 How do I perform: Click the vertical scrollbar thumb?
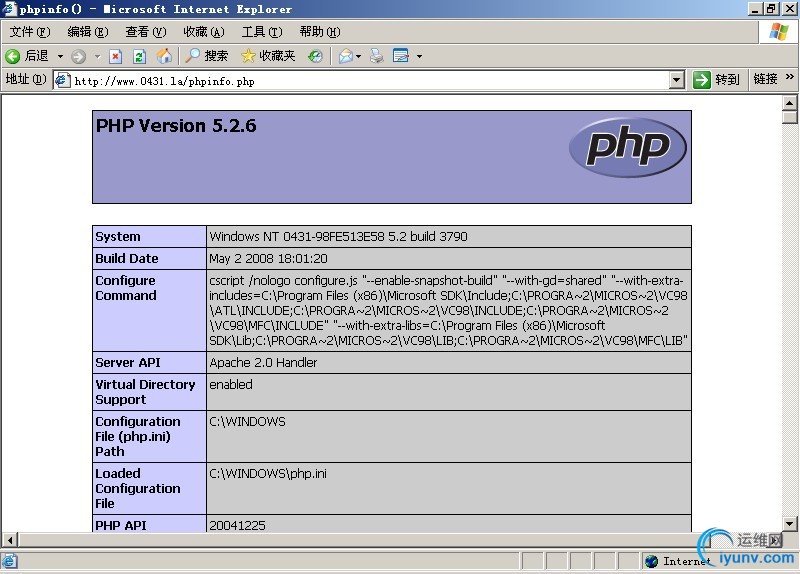tap(790, 117)
